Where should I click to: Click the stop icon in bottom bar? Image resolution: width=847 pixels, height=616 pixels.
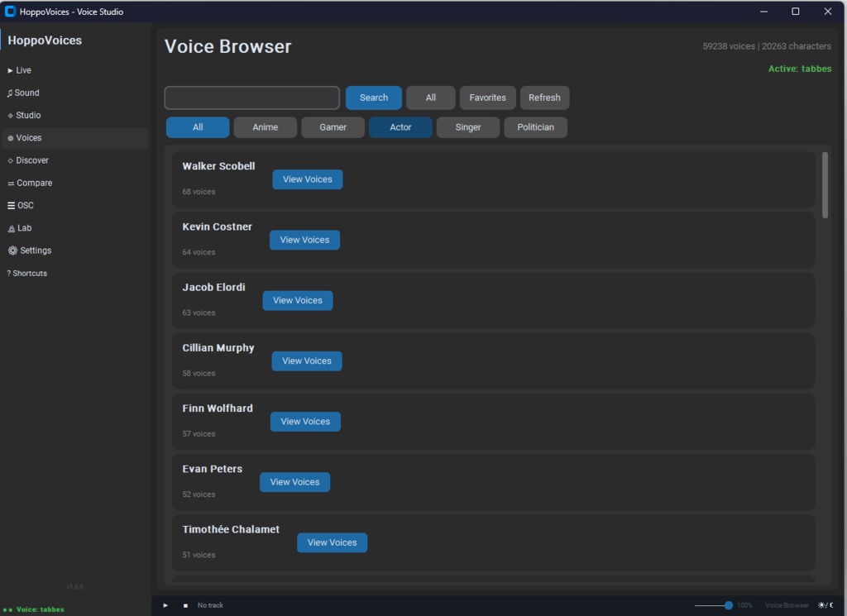pos(185,605)
